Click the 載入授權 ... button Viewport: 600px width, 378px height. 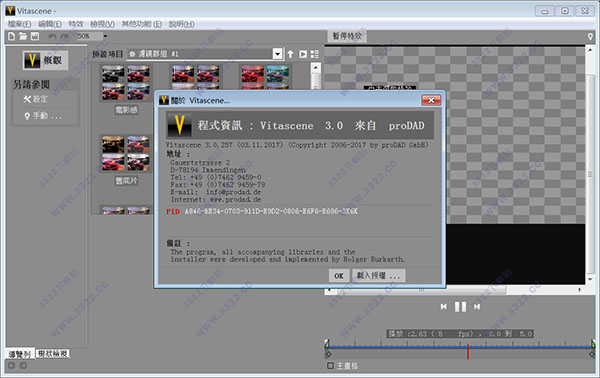pos(378,276)
